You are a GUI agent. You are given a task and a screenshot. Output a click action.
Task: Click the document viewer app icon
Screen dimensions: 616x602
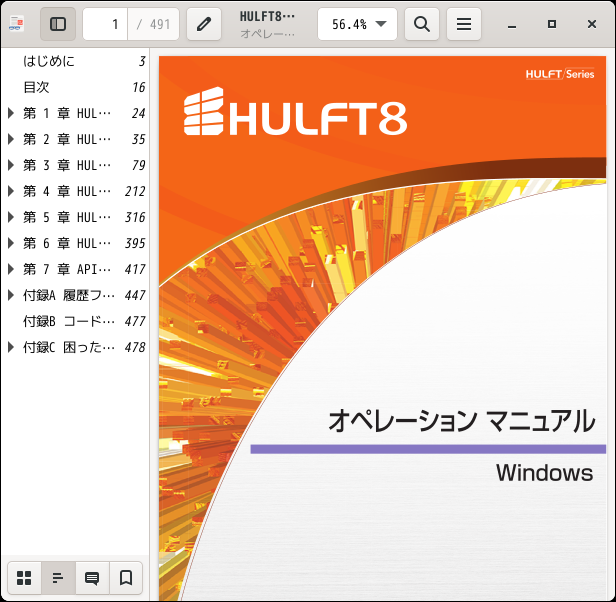pyautogui.click(x=17, y=24)
